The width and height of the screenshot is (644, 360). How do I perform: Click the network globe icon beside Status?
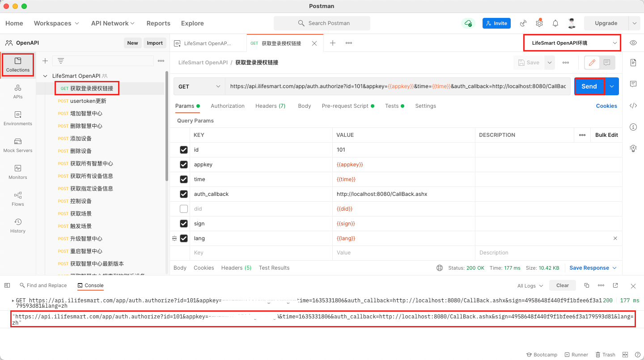(440, 268)
